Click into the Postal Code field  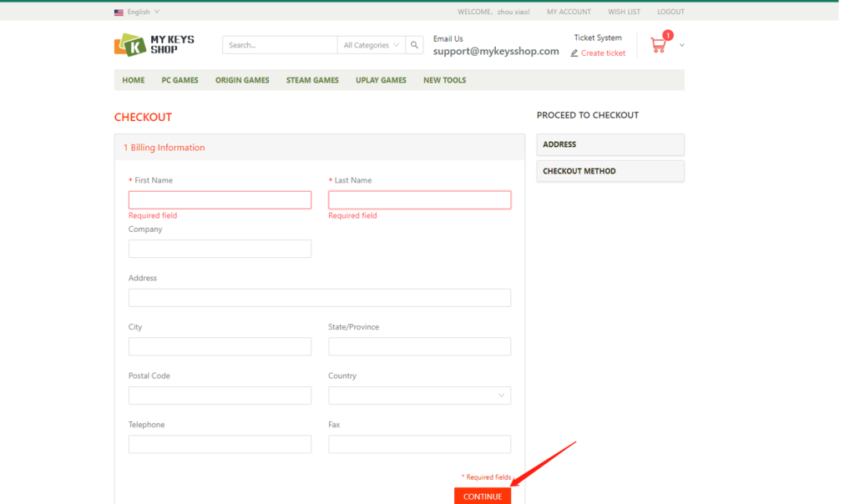(x=220, y=396)
